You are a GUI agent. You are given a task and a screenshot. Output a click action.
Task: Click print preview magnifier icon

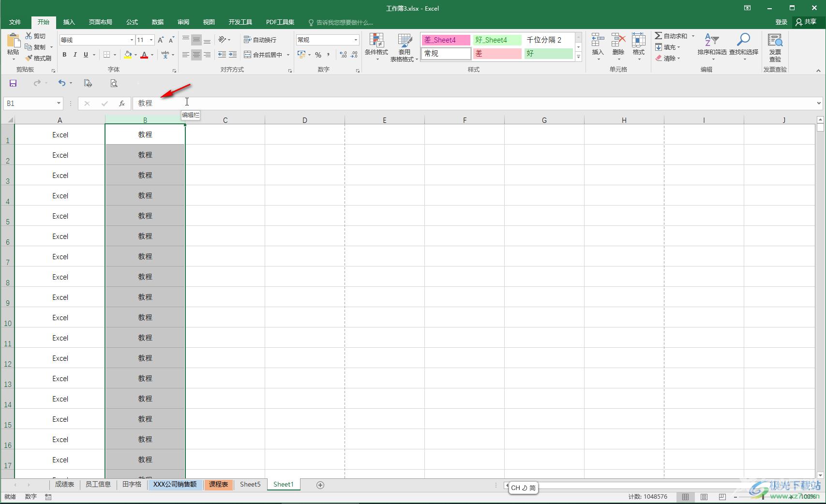pyautogui.click(x=114, y=83)
